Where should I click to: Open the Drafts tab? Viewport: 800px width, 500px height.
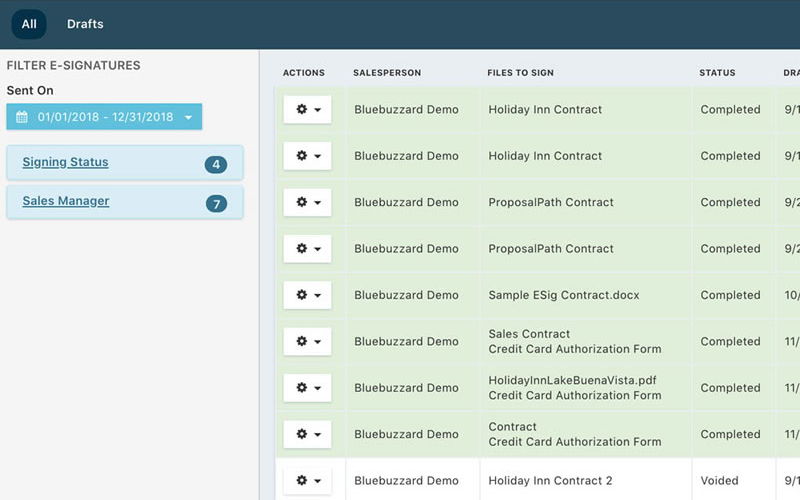pyautogui.click(x=85, y=24)
